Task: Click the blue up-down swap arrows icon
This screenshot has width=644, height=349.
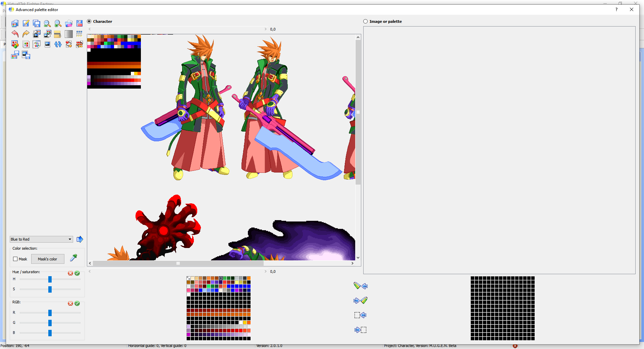Action: (58, 44)
